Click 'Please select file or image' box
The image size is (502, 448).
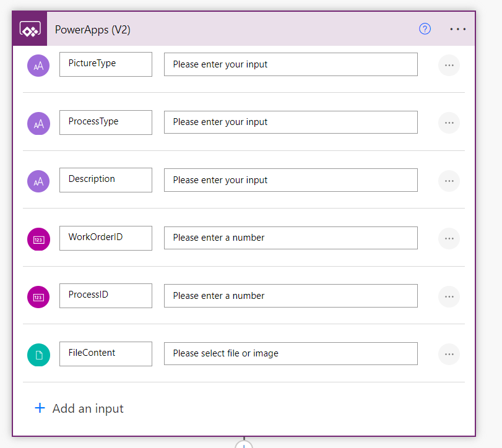(x=291, y=353)
